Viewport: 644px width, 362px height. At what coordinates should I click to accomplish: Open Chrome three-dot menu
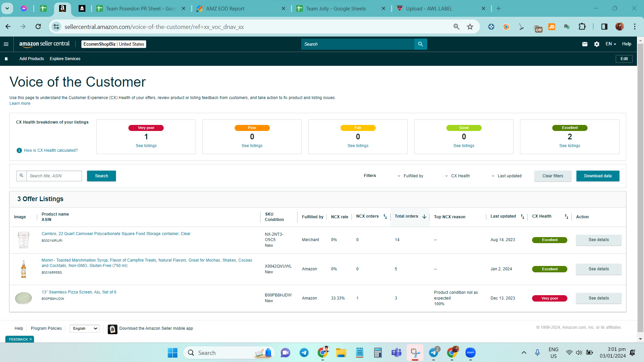coord(635,27)
